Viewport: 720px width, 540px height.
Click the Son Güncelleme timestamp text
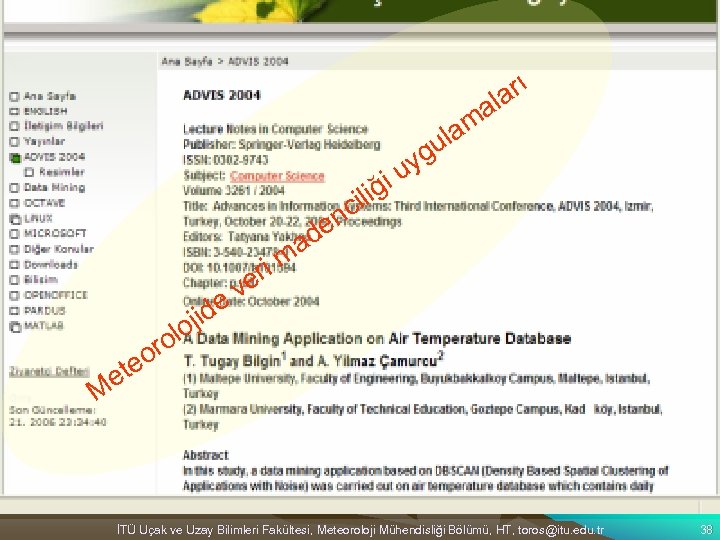point(57,416)
